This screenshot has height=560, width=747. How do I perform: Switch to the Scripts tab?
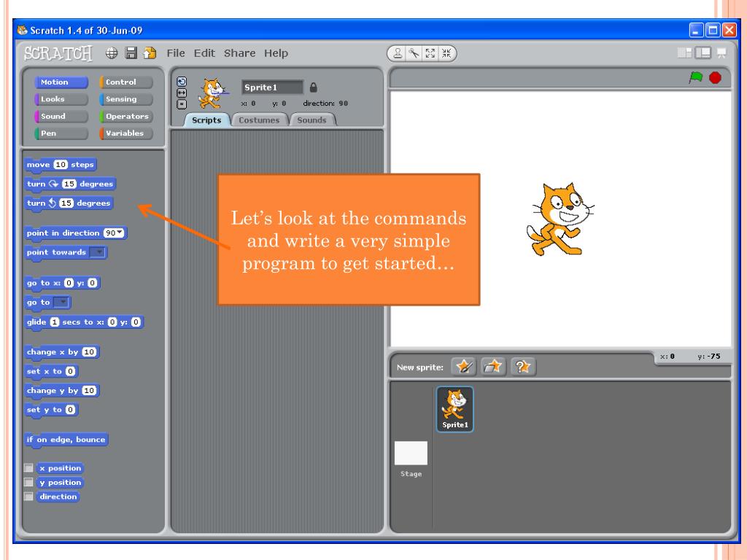point(206,120)
